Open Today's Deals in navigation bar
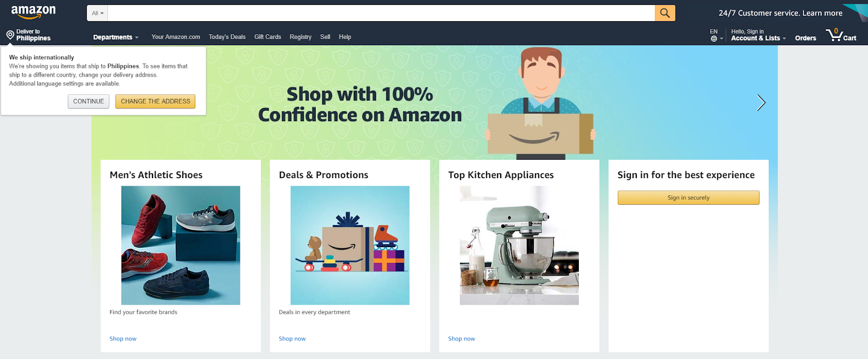868x359 pixels. pos(227,37)
